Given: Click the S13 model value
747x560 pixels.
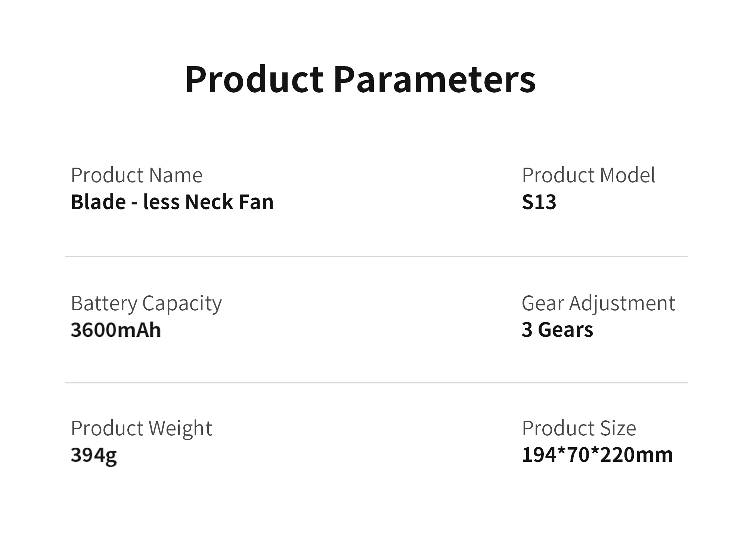Looking at the screenshot, I should click(x=539, y=202).
